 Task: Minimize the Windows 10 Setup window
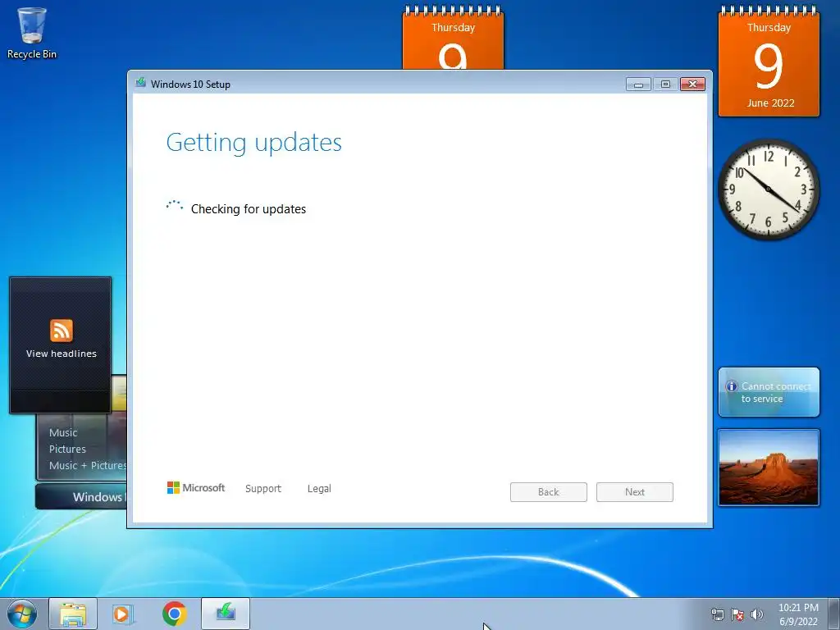638,84
